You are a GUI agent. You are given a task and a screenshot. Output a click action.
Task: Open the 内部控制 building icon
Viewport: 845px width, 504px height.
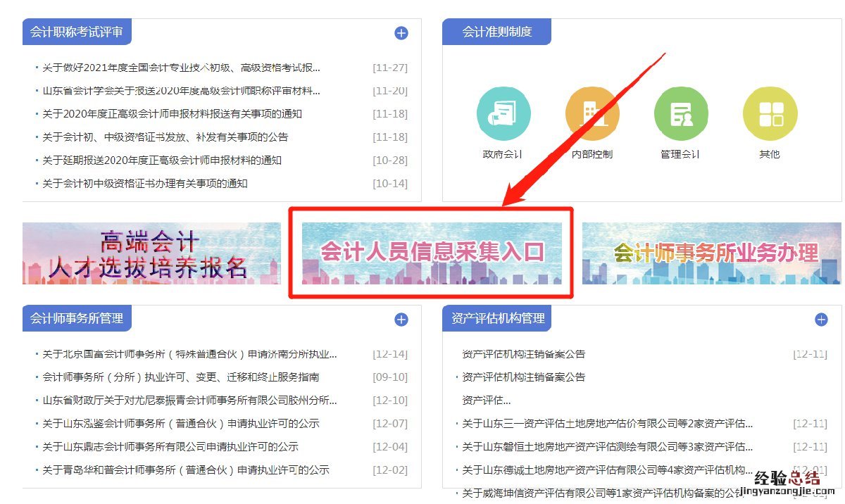tap(592, 114)
